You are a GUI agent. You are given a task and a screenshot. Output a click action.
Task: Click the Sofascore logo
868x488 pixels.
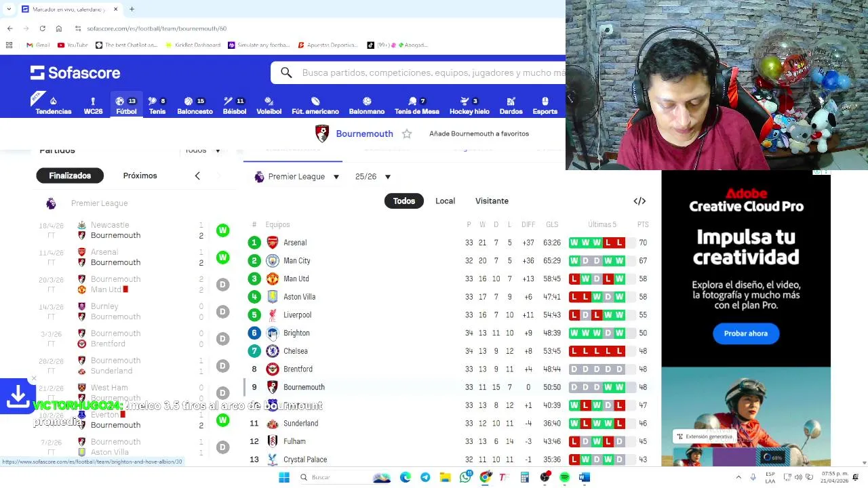[75, 73]
